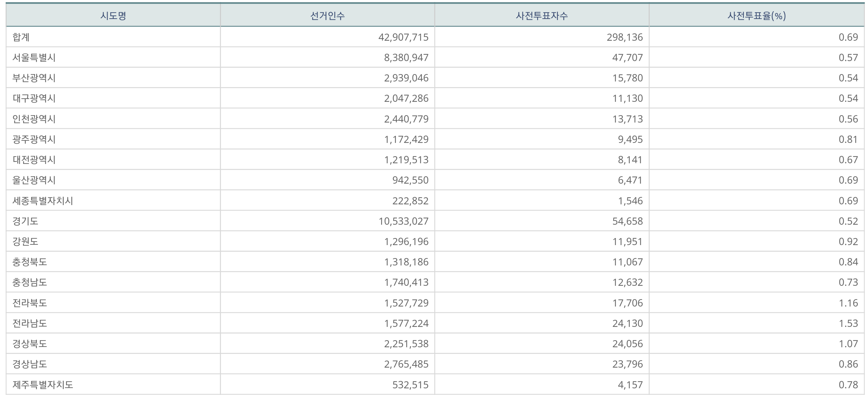The height and width of the screenshot is (395, 868).
Task: Click the total early voters value 298,136
Action: click(x=625, y=37)
